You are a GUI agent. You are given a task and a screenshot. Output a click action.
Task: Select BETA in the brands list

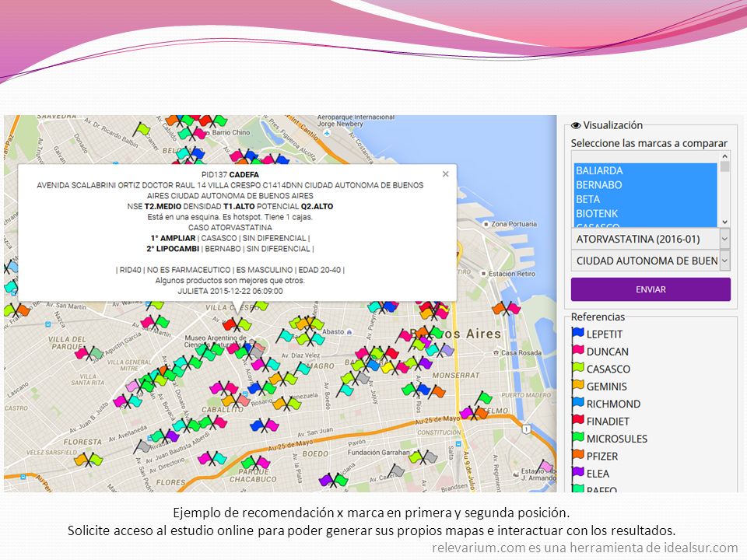coord(646,199)
